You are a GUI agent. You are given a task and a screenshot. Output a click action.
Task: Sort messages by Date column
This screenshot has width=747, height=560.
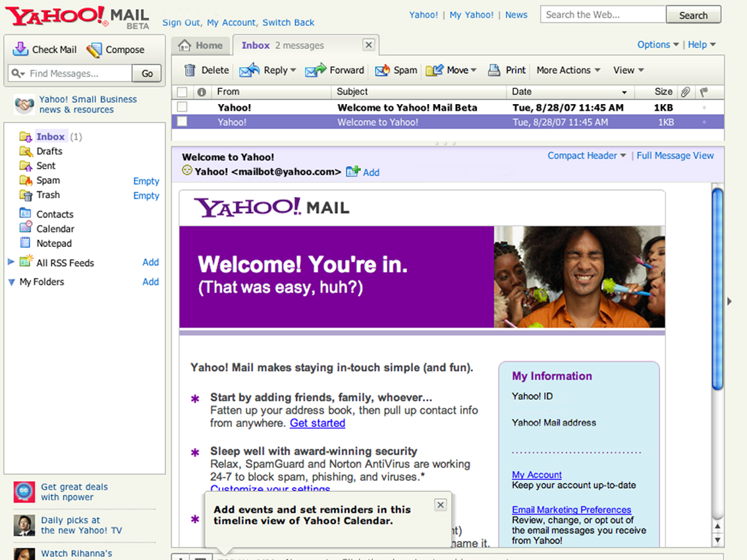[570, 92]
